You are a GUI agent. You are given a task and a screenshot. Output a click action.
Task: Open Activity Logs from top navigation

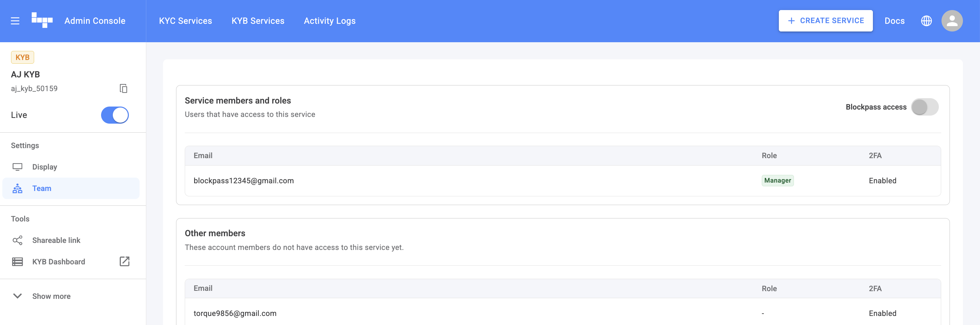329,21
